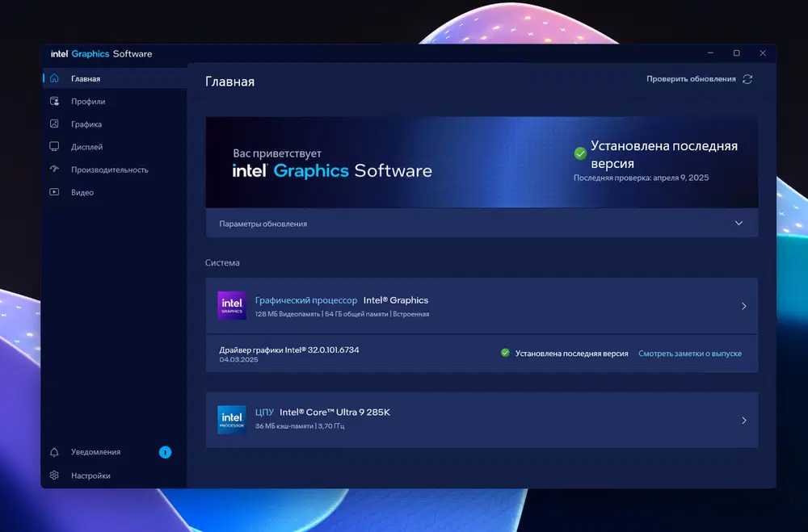This screenshot has width=808, height=532.
Task: Click the welcome banner Intel Graphics Software logo
Action: click(x=332, y=170)
